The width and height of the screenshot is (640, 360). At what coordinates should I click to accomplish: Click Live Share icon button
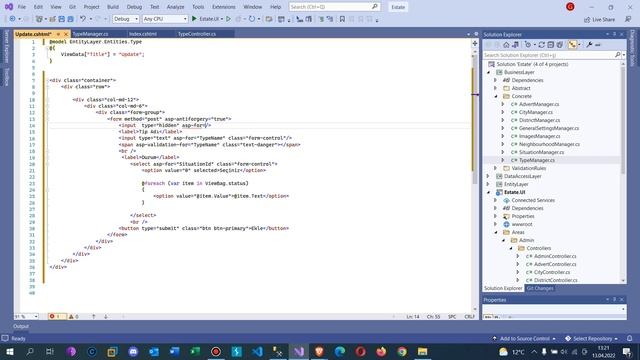(600, 19)
